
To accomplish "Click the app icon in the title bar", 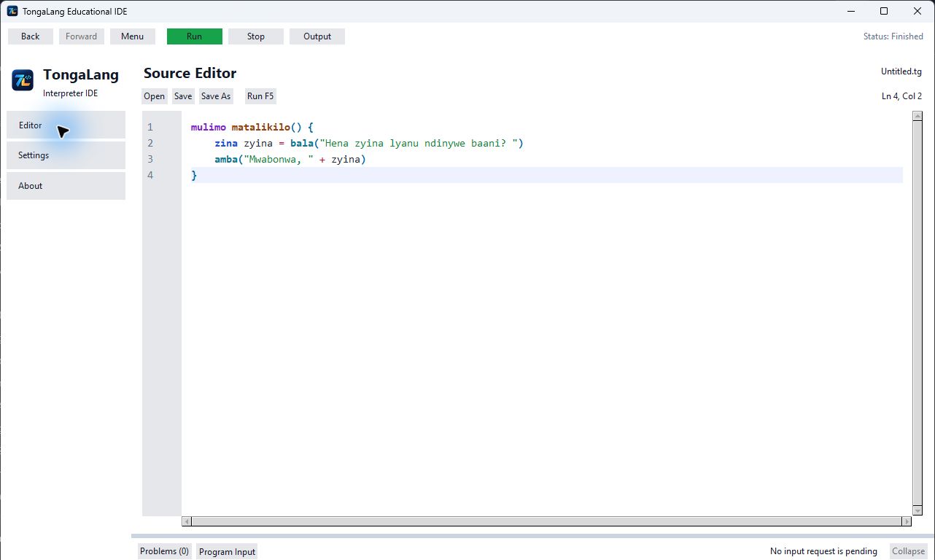I will (12, 11).
